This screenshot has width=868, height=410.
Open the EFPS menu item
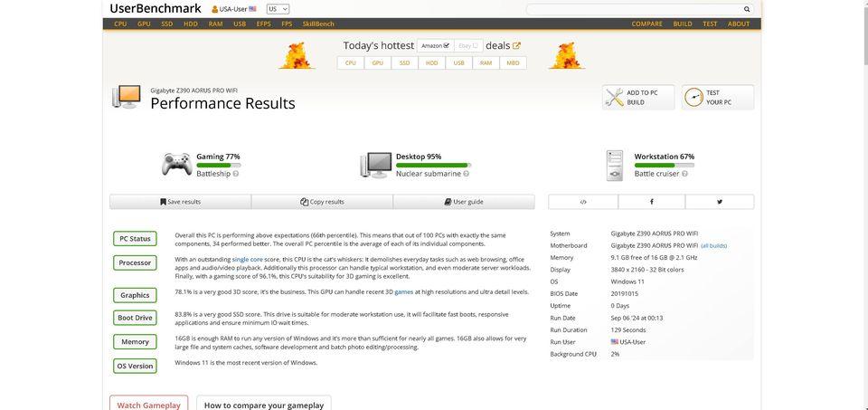pos(263,24)
